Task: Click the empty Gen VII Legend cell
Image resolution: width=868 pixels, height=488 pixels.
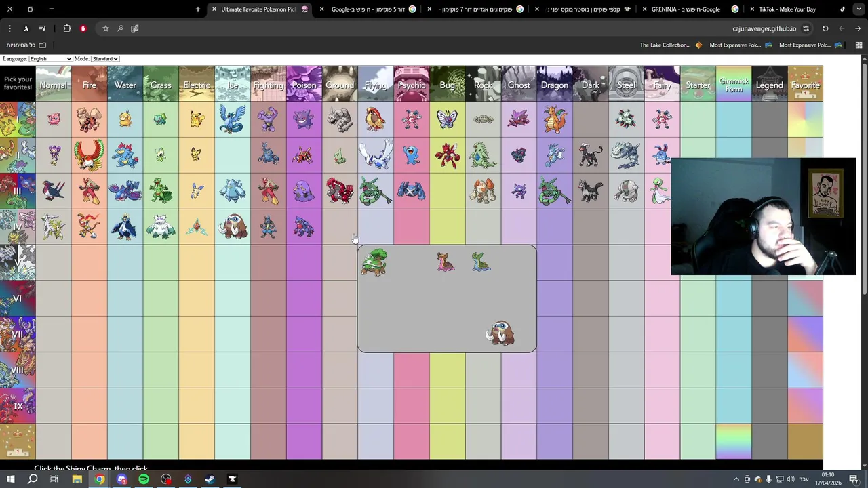Action: pos(769,334)
